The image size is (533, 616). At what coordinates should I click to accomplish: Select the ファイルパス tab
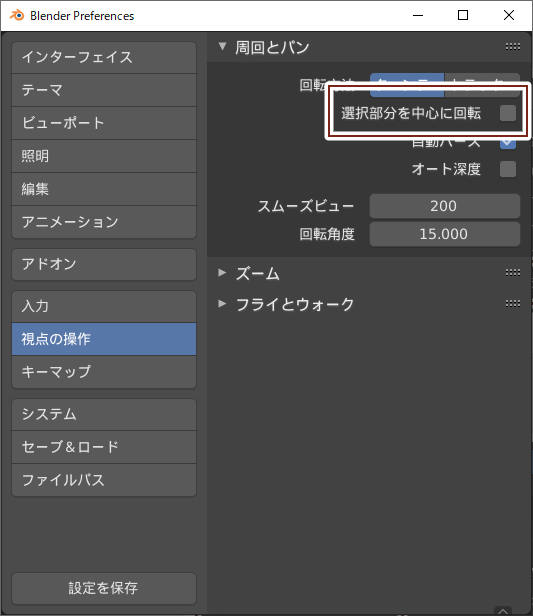[104, 480]
